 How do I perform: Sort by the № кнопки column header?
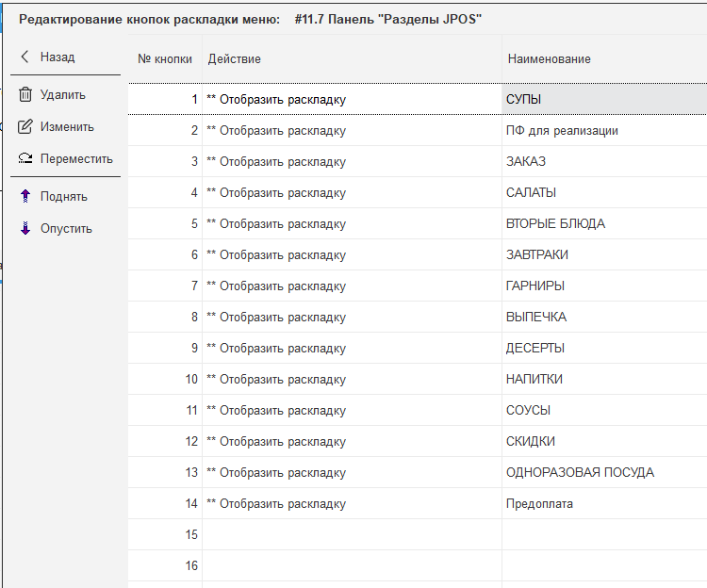(165, 59)
